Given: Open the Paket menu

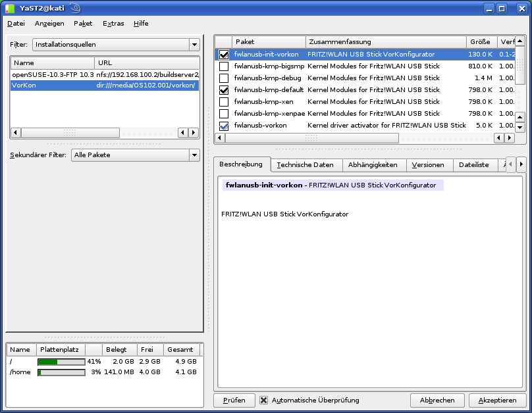Looking at the screenshot, I should click(83, 24).
